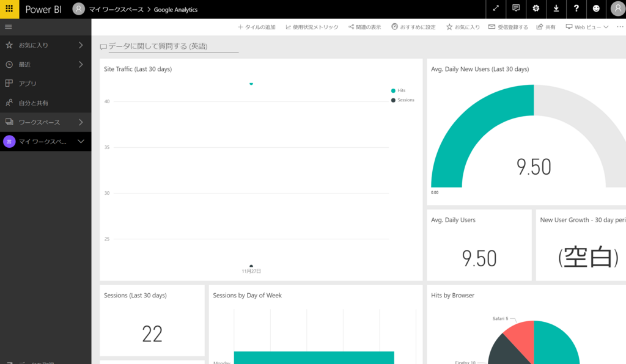
Task: Open the user avatar next to マイ ワークスペース
Action: [x=79, y=9]
